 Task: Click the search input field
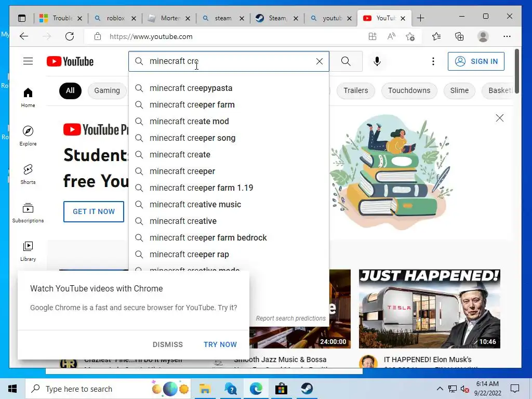coord(229,61)
